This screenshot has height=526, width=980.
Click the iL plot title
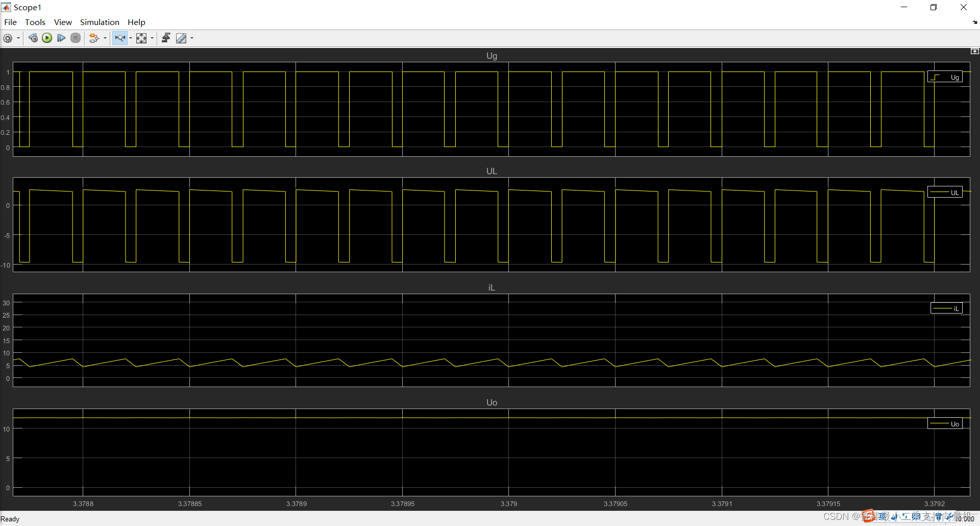click(x=492, y=288)
